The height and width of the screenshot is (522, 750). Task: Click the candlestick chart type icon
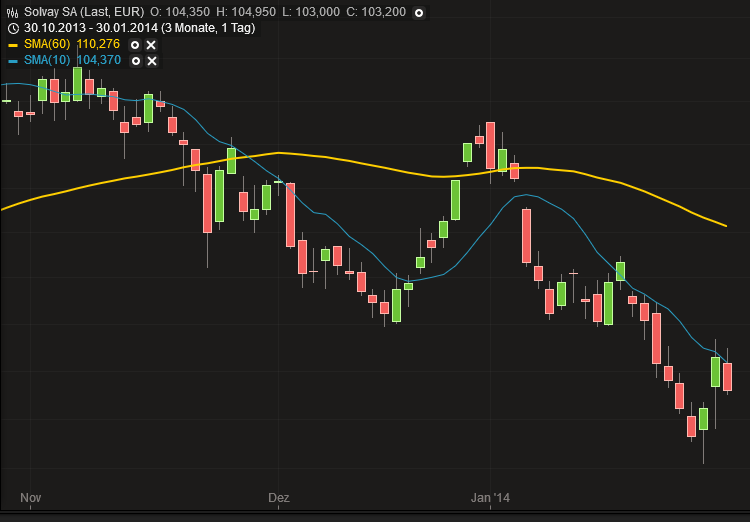pos(12,12)
